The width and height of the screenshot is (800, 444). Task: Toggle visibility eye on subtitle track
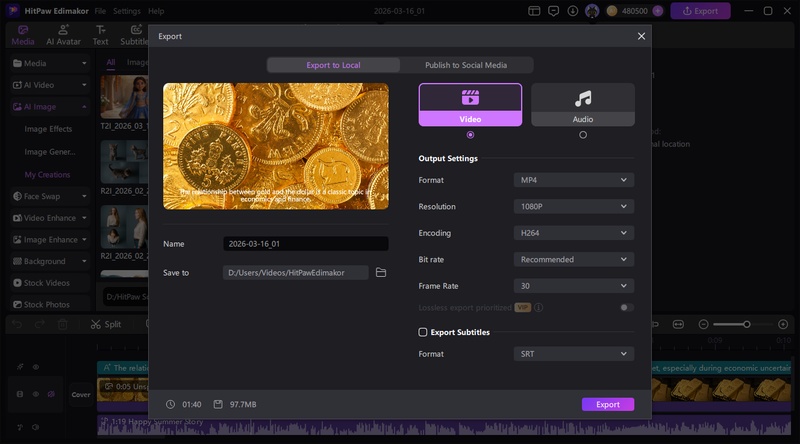pos(36,367)
